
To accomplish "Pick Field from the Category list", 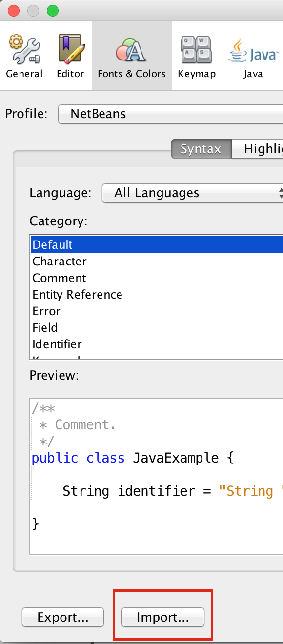I will [x=157, y=327].
